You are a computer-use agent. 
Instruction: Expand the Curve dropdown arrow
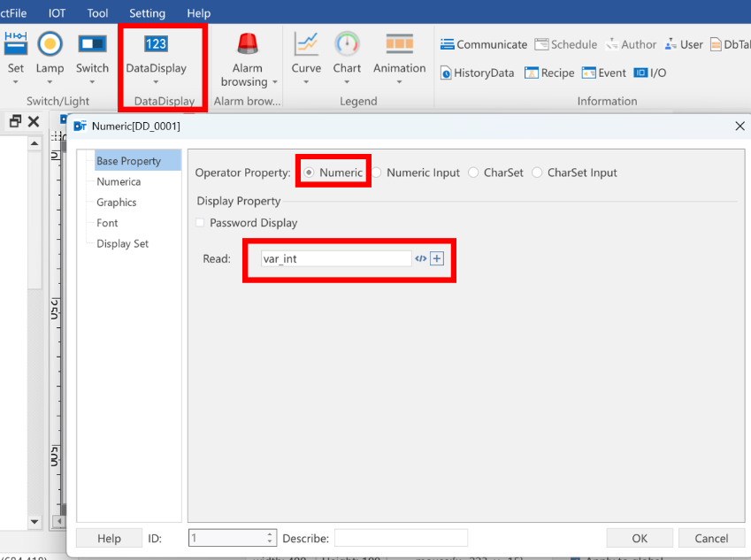click(x=306, y=82)
